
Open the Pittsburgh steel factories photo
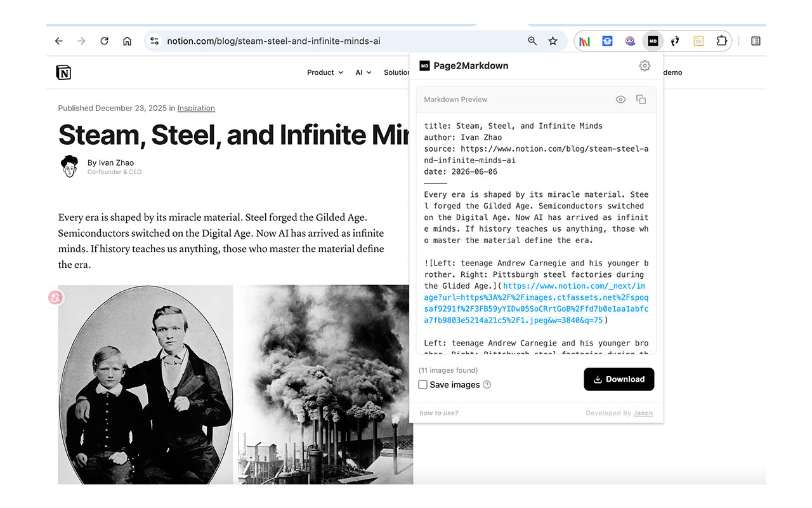325,384
